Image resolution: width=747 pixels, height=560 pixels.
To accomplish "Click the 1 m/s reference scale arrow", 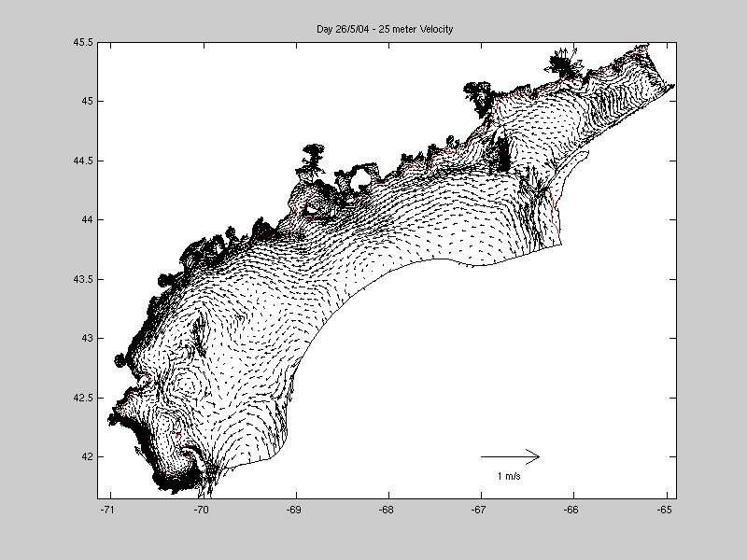I will click(510, 456).
